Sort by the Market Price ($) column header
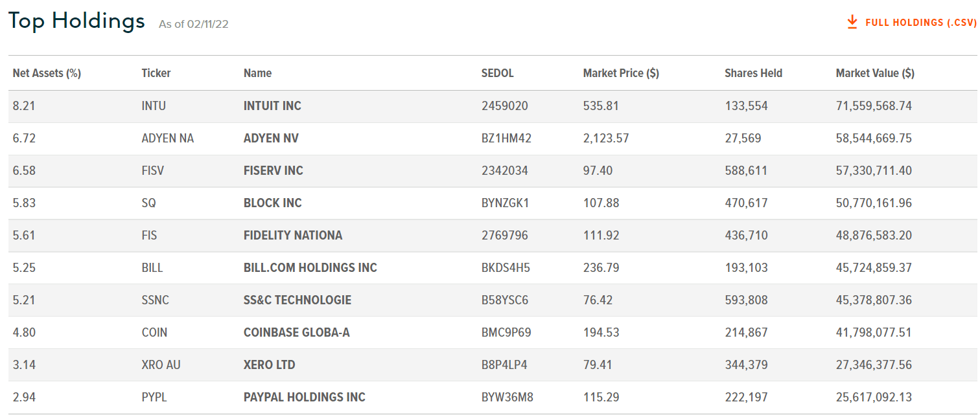Image resolution: width=980 pixels, height=415 pixels. click(x=620, y=73)
